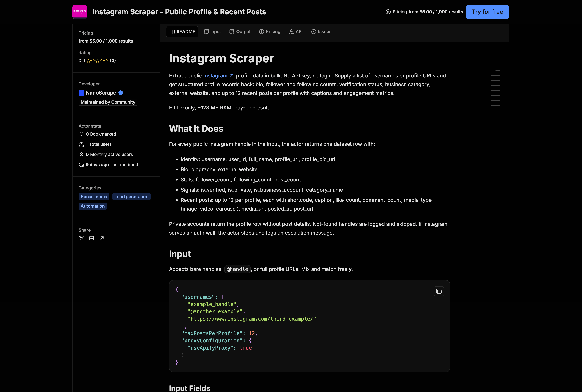Open the README tab
The height and width of the screenshot is (392, 582).
click(x=182, y=31)
